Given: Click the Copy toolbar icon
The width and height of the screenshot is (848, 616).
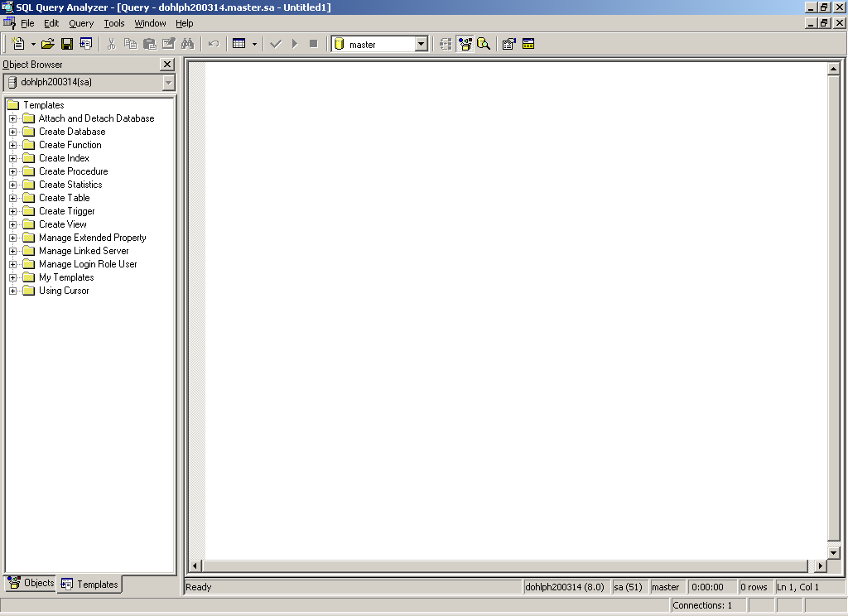Looking at the screenshot, I should [130, 44].
